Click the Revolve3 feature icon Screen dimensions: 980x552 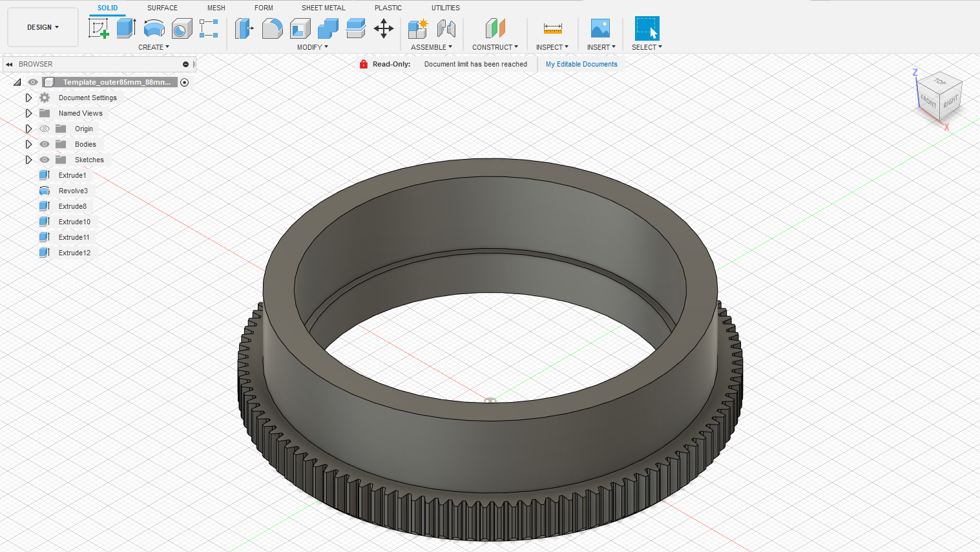(x=45, y=191)
